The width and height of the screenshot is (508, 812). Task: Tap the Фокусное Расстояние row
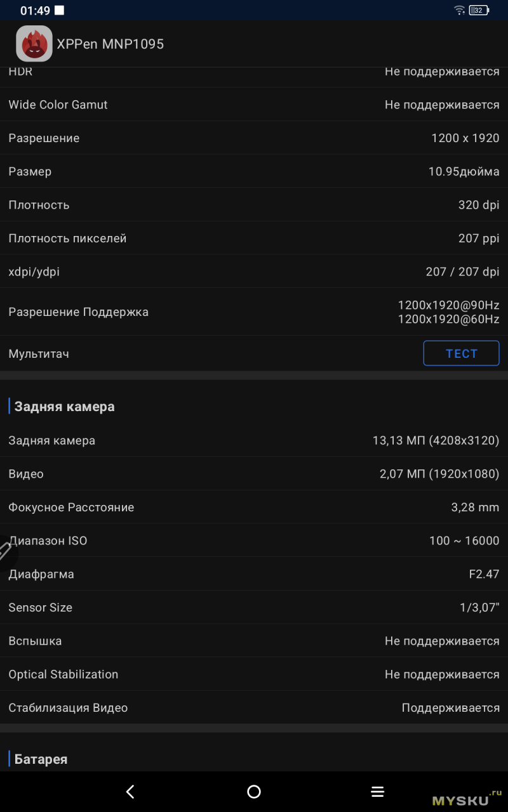(254, 507)
